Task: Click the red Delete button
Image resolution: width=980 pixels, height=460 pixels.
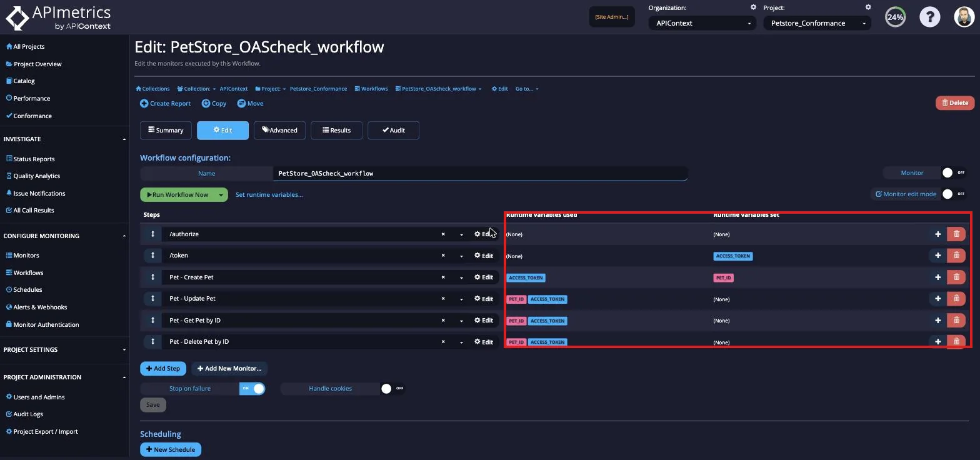Action: point(955,102)
